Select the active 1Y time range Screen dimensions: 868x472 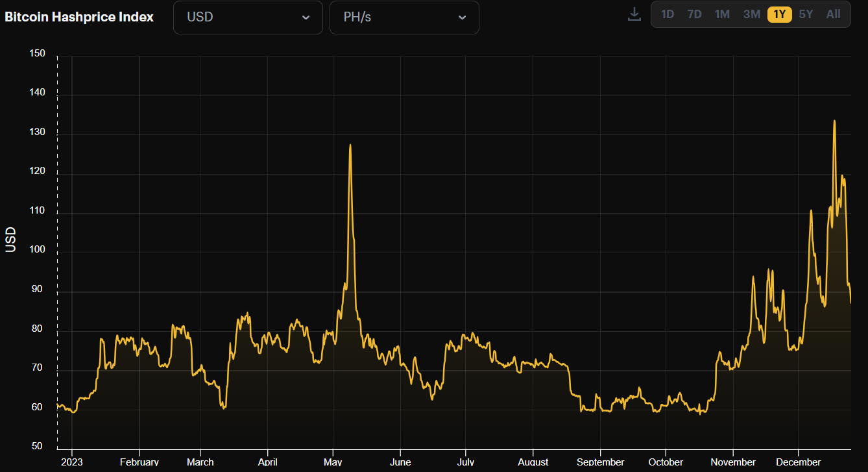779,14
